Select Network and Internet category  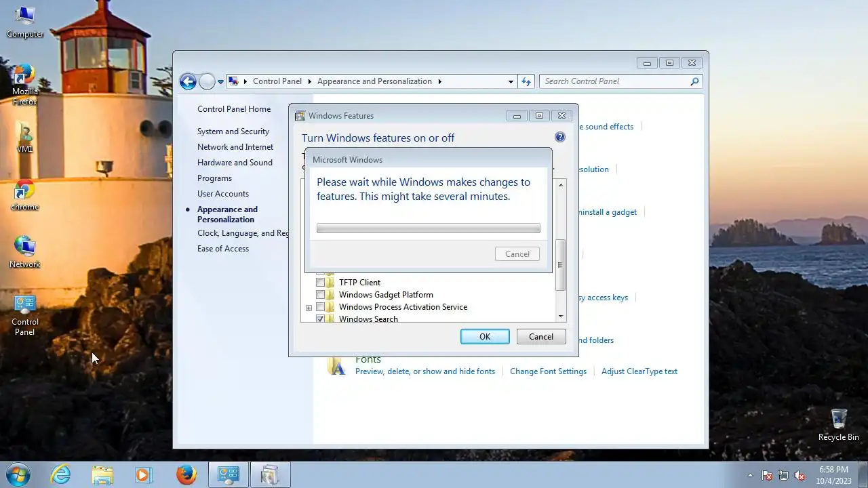(235, 147)
